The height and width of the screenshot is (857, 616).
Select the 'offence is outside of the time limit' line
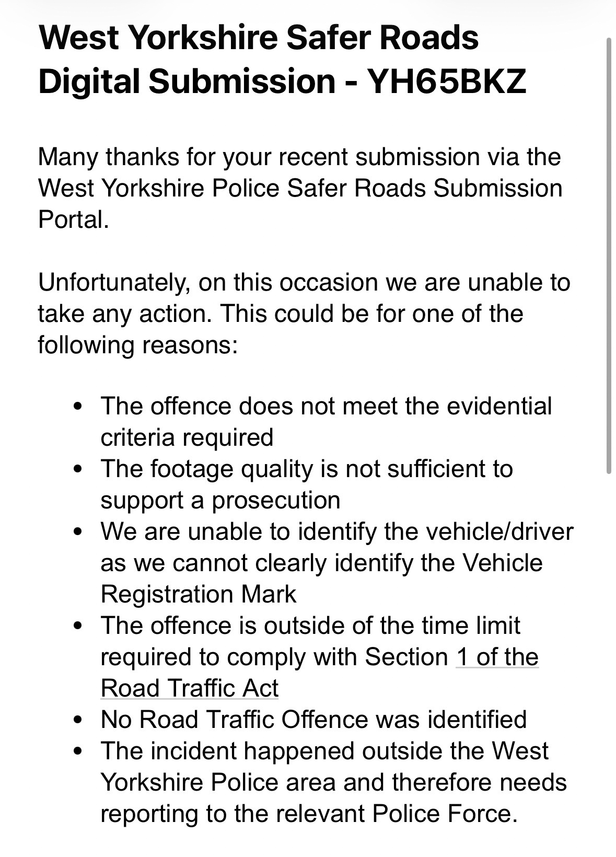[x=310, y=626]
